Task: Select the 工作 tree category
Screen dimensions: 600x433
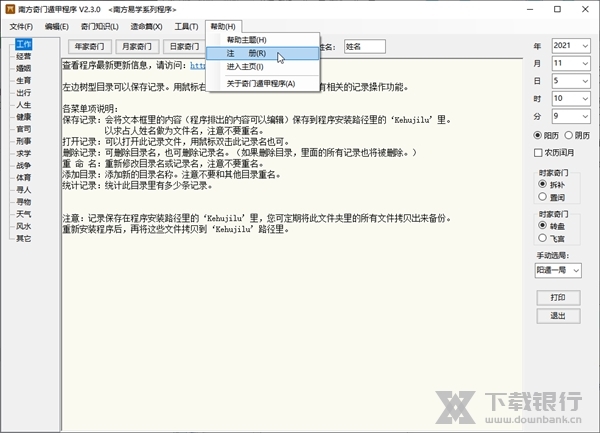Action: (x=23, y=44)
